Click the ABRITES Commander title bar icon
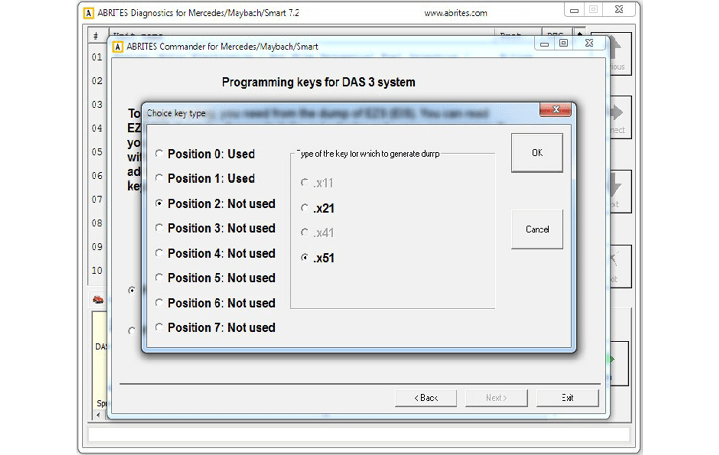 tap(117, 42)
